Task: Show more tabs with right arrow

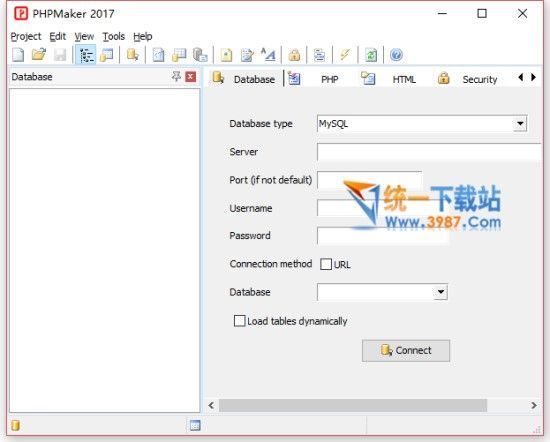Action: (x=534, y=77)
